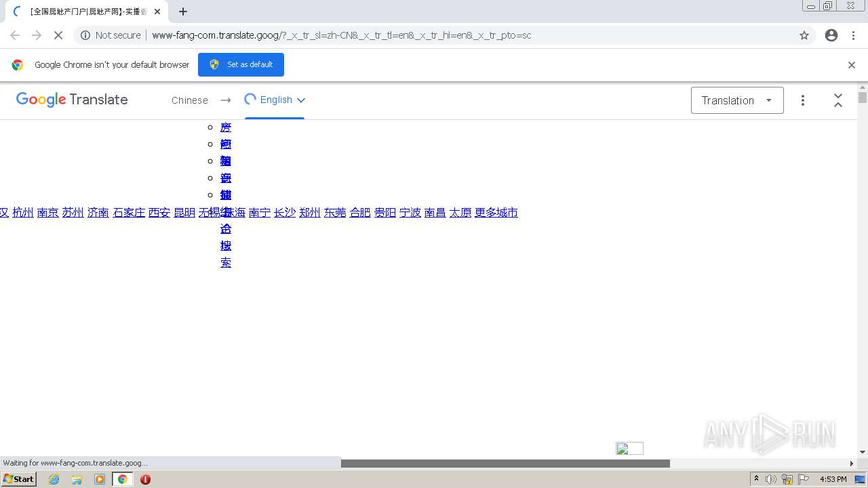The image size is (868, 488).
Task: Select Chrome taskbar button
Action: pos(123,479)
